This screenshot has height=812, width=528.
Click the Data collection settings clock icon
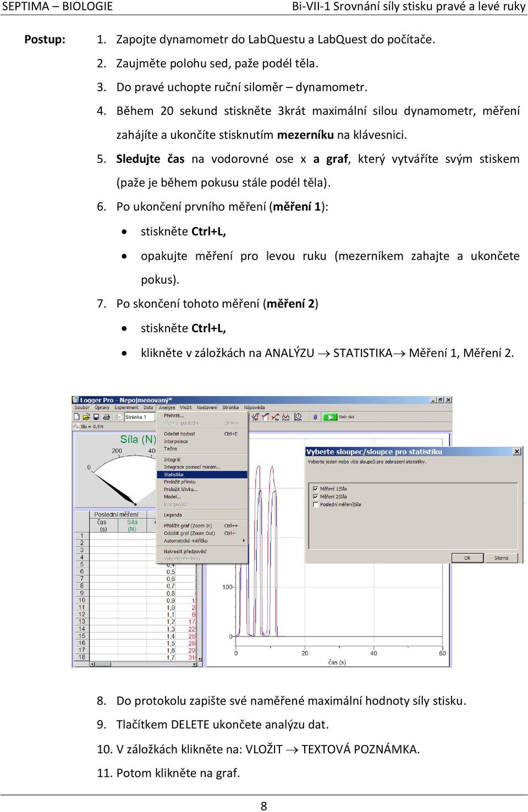[298, 417]
